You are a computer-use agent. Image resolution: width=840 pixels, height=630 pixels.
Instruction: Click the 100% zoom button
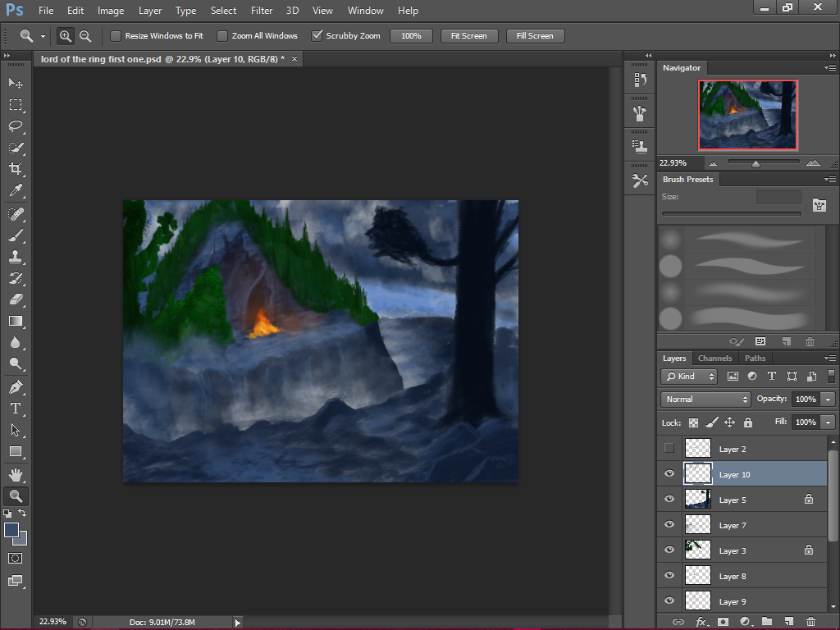click(411, 36)
